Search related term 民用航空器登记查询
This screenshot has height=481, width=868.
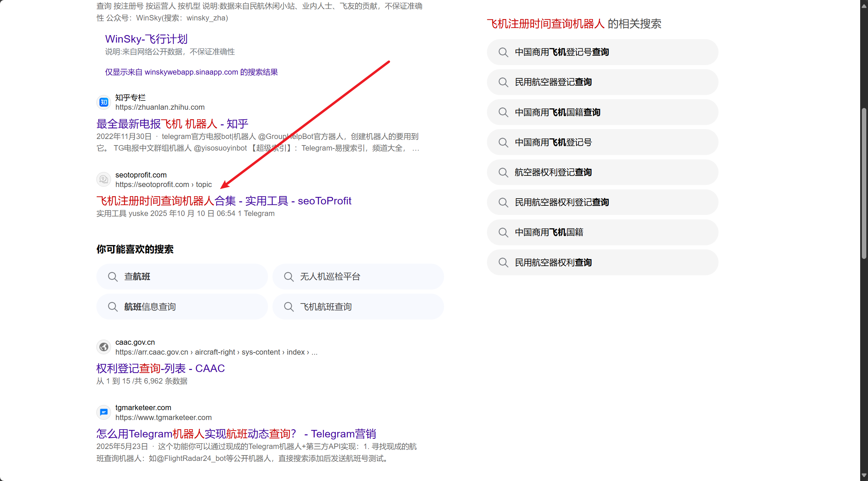click(x=553, y=82)
